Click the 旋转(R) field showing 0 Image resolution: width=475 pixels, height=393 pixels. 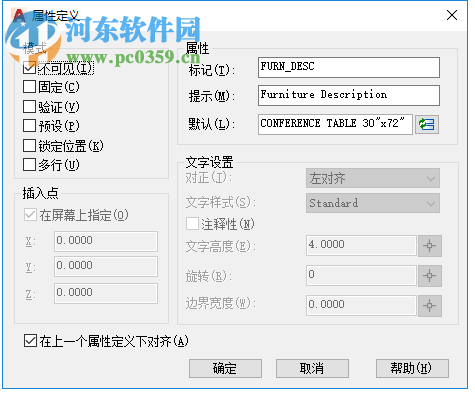click(361, 275)
